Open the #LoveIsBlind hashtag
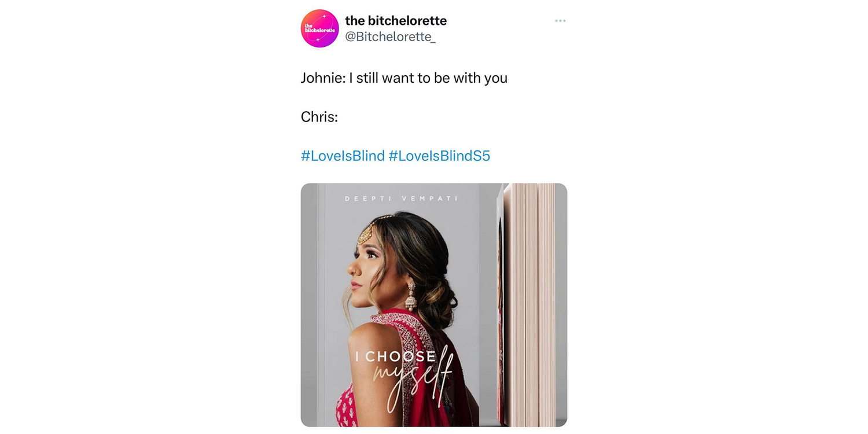 [x=343, y=156]
